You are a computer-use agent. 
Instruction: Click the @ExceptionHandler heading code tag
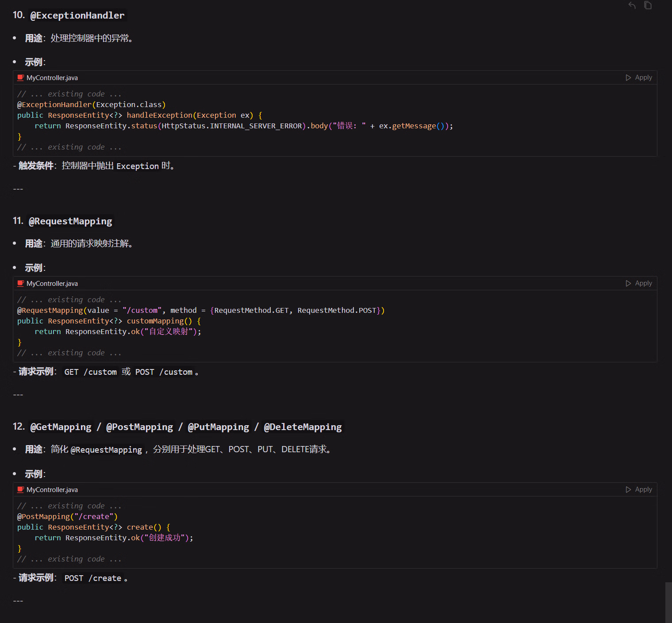tap(77, 15)
